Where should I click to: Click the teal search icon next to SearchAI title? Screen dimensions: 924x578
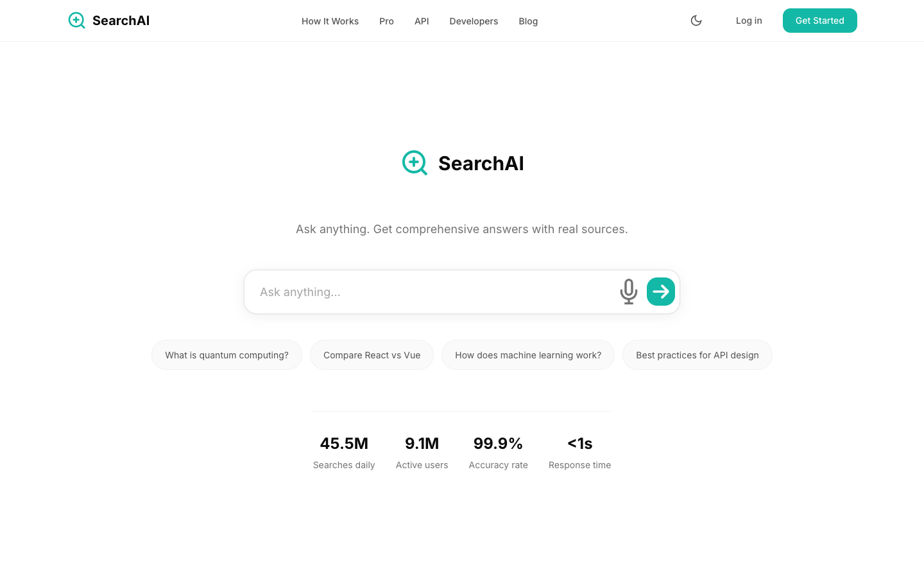pos(415,163)
